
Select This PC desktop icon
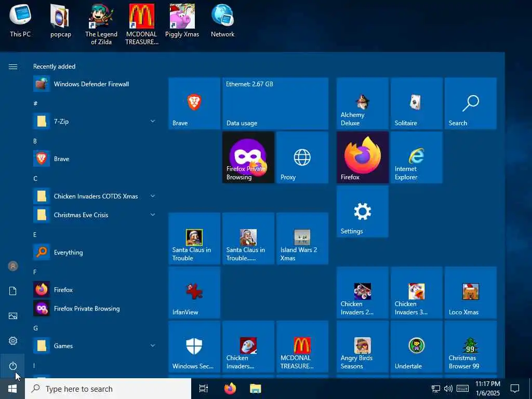[x=20, y=20]
